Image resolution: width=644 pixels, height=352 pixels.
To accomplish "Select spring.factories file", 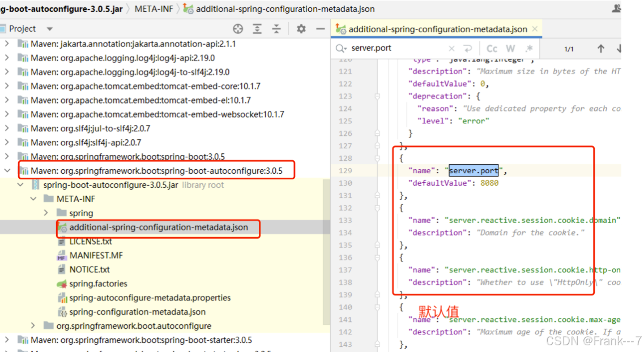I will (98, 284).
